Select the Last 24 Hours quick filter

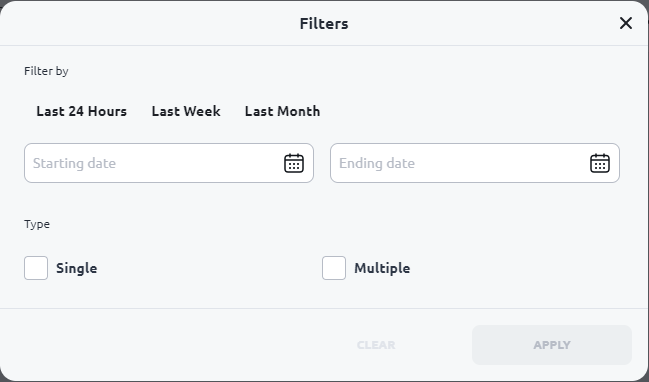click(82, 111)
